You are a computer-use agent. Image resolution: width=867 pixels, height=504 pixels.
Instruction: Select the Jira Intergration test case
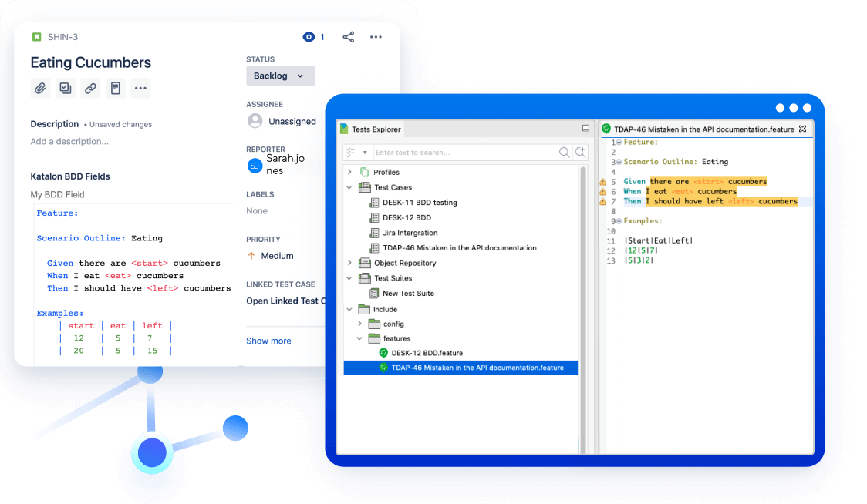point(410,234)
